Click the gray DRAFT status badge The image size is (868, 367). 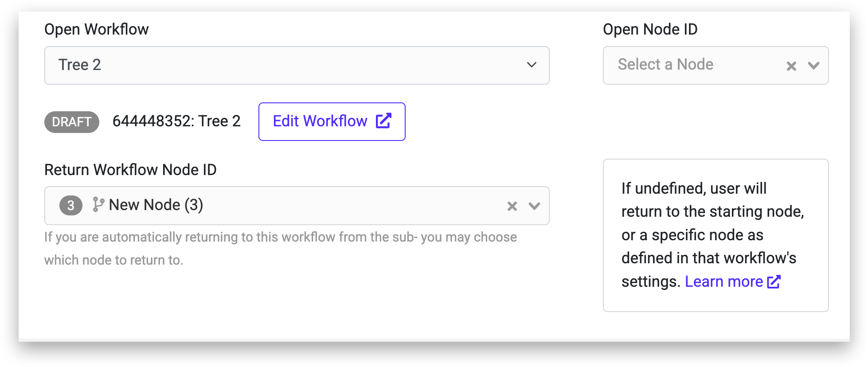72,122
